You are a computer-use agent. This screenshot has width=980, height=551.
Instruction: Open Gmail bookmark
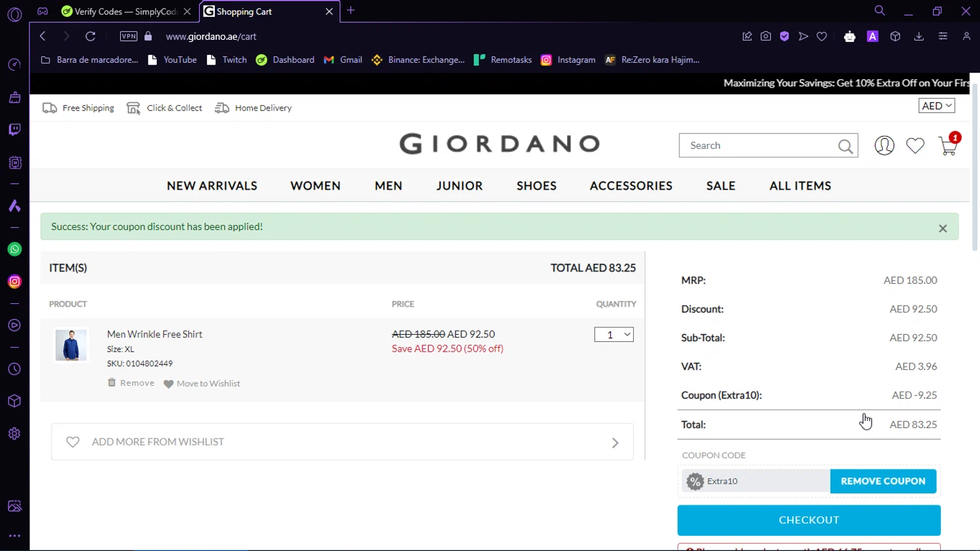click(343, 59)
